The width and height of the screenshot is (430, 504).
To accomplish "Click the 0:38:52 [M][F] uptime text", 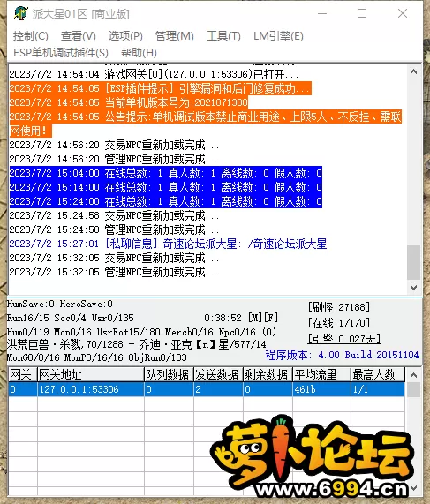I will [x=241, y=318].
